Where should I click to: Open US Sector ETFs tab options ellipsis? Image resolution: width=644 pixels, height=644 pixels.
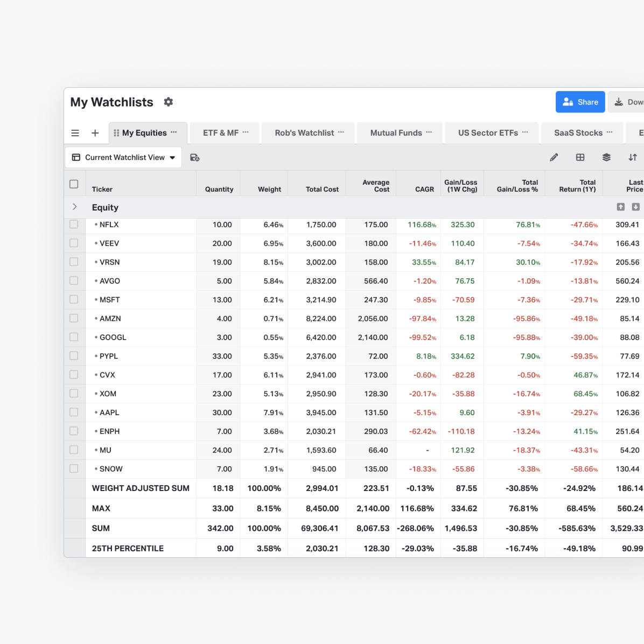pos(525,132)
